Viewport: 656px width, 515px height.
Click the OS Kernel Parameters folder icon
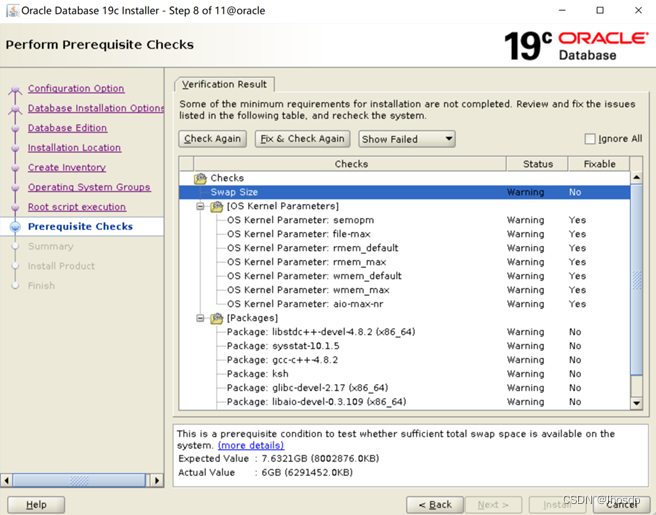point(217,206)
